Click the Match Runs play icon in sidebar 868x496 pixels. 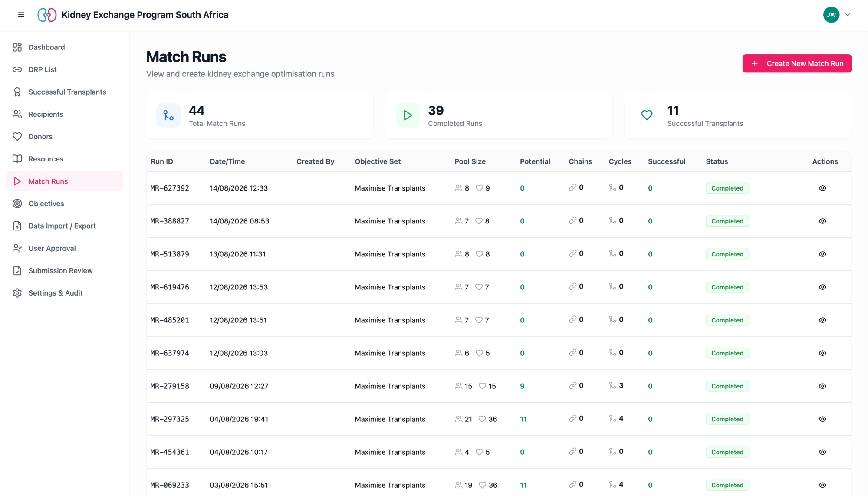17,181
